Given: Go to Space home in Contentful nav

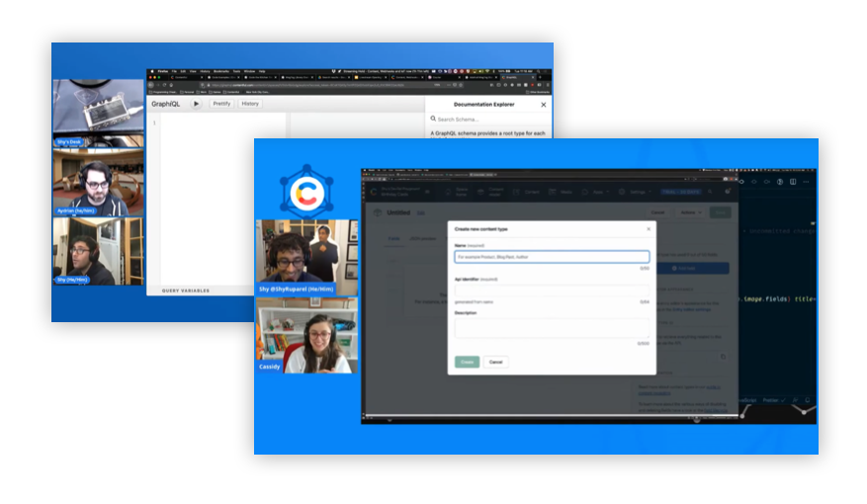Looking at the screenshot, I should (x=458, y=192).
